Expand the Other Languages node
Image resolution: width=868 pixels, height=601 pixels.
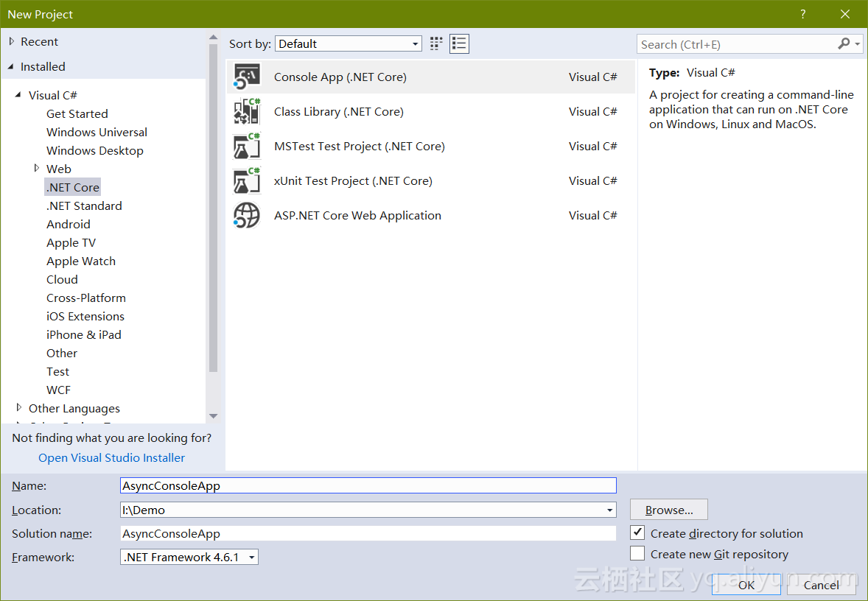[19, 408]
